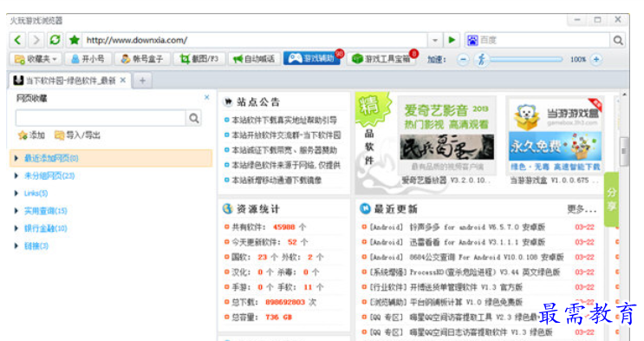644x341 pixels.
Task: Click the running man slider handle
Action: point(481,60)
